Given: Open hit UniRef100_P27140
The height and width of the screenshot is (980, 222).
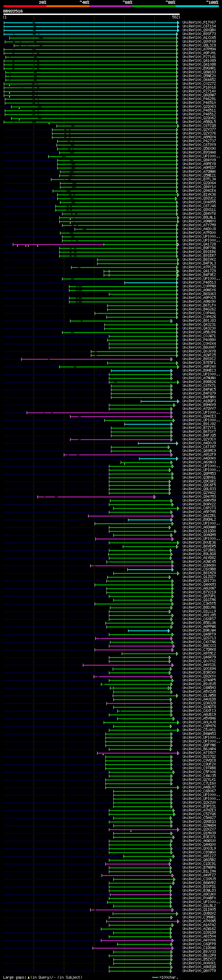Looking at the screenshot, I should tap(199, 91).
